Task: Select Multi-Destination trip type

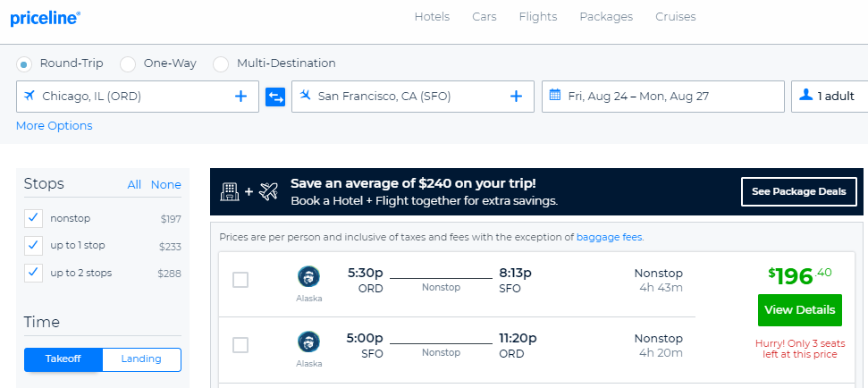Action: (x=221, y=64)
